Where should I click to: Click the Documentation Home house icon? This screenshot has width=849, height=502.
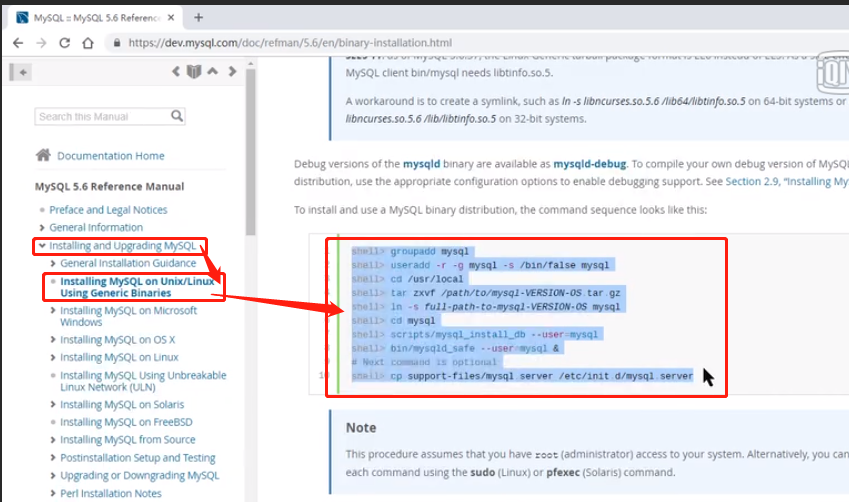tap(43, 155)
